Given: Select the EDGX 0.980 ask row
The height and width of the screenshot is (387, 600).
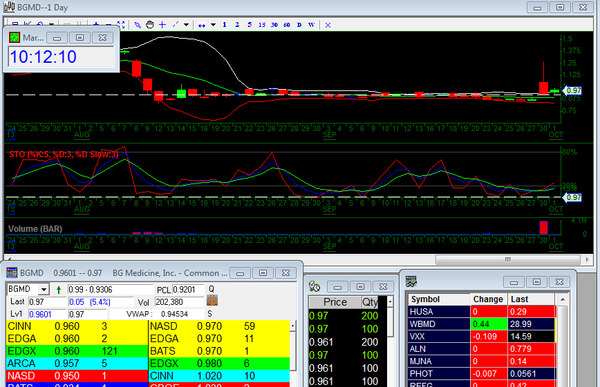Looking at the screenshot, I should coord(219,363).
